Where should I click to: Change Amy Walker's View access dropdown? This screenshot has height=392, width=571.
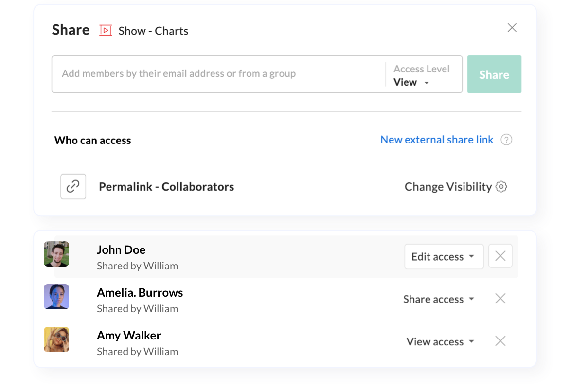coord(440,342)
